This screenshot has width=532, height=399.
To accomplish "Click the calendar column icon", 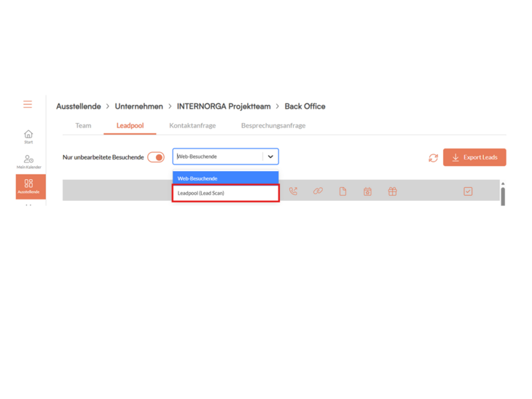I will (367, 191).
